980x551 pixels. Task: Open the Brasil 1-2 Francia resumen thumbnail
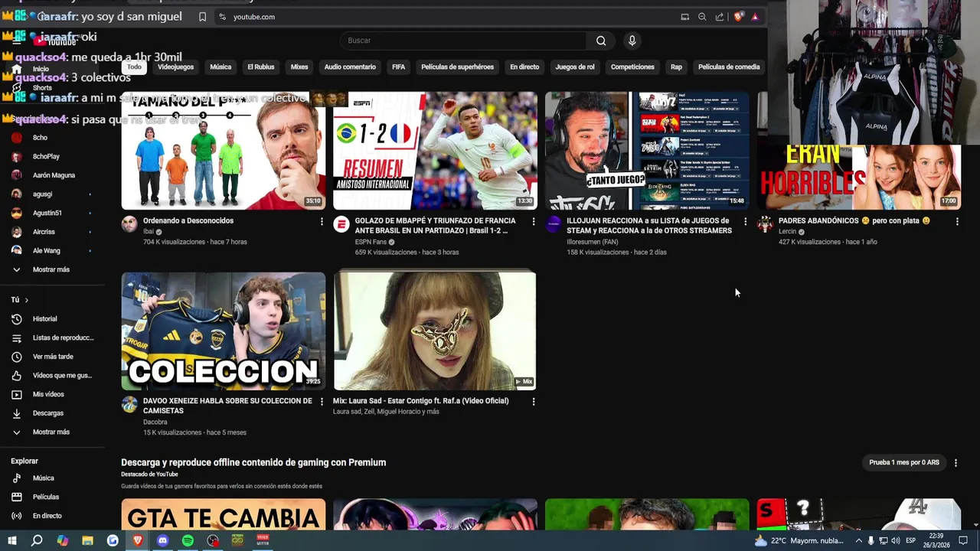click(x=435, y=151)
